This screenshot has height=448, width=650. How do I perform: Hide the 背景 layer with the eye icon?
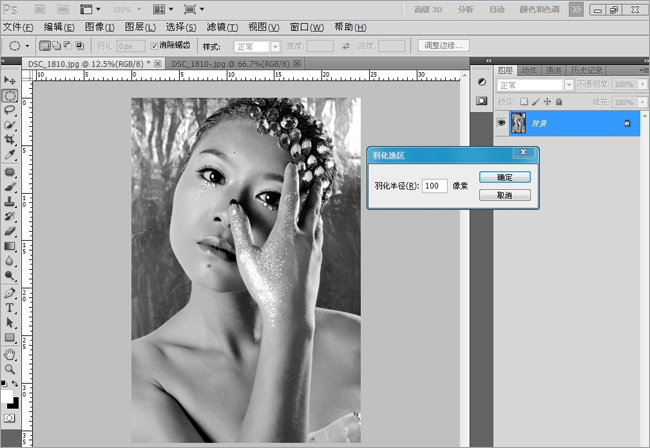[x=502, y=123]
